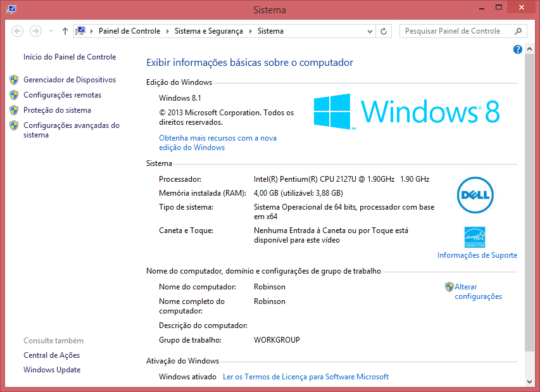Image resolution: width=540 pixels, height=392 pixels.
Task: Click the Dell logo
Action: 475,195
